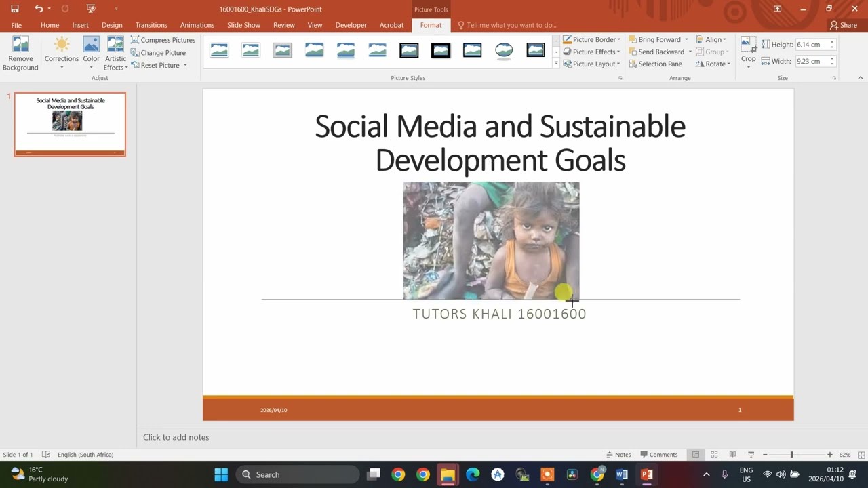The width and height of the screenshot is (868, 488).
Task: Click the Share button
Action: click(x=844, y=25)
